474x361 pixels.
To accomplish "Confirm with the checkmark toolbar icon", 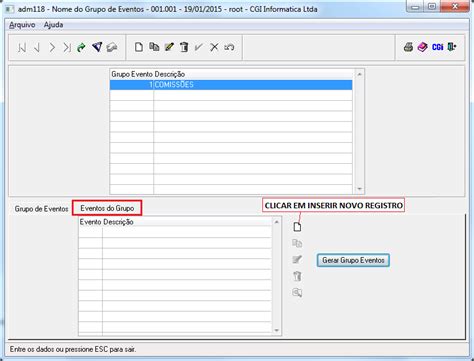I will pos(199,47).
